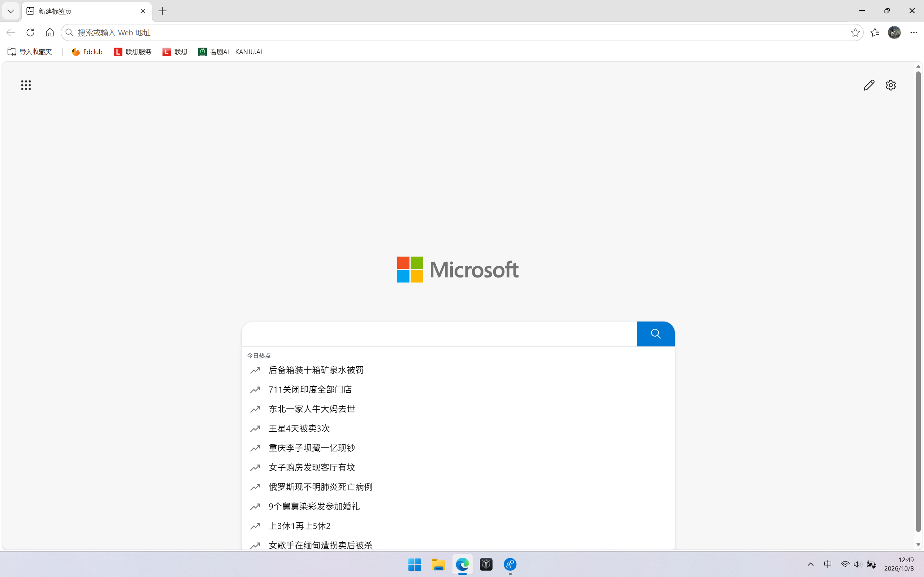Select trending item 9个舅舅染彩发参加婚礼
Viewport: 924px width, 577px height.
pyautogui.click(x=458, y=506)
